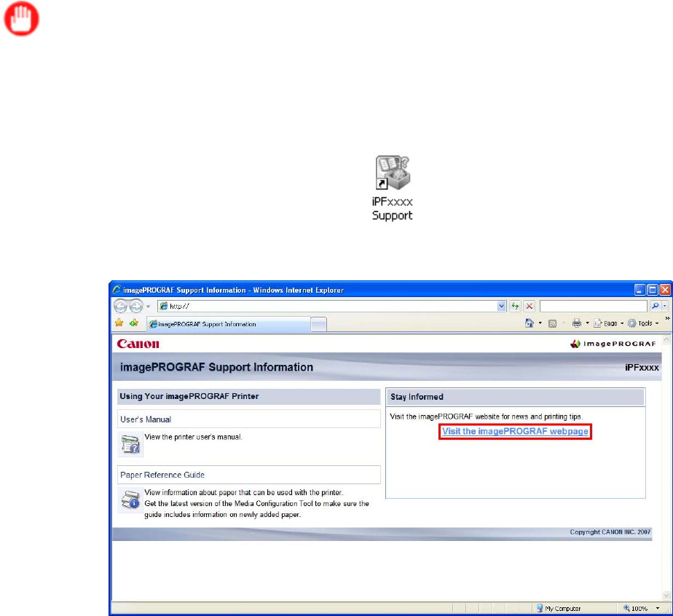The image size is (673, 616).
Task: Close the Internet Explorer window
Action: (x=665, y=290)
